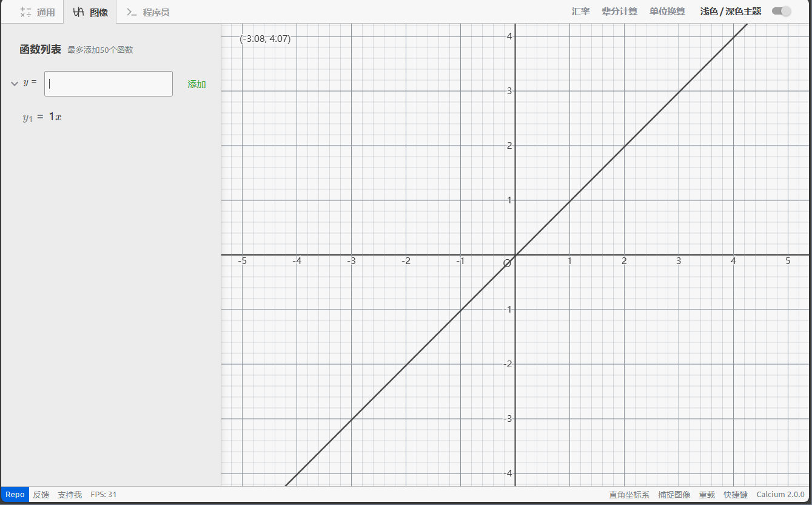Screen dimensions: 812x505
Task: Focus the function expression input field
Action: coord(109,84)
